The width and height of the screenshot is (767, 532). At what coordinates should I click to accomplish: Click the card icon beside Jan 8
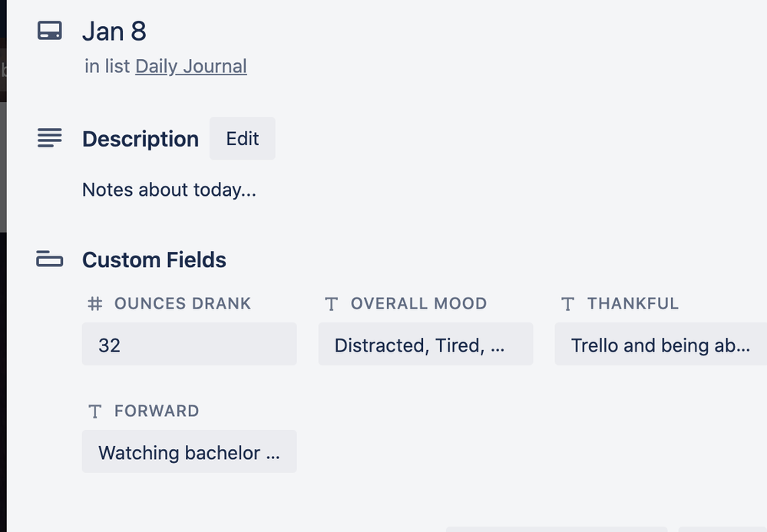click(50, 31)
